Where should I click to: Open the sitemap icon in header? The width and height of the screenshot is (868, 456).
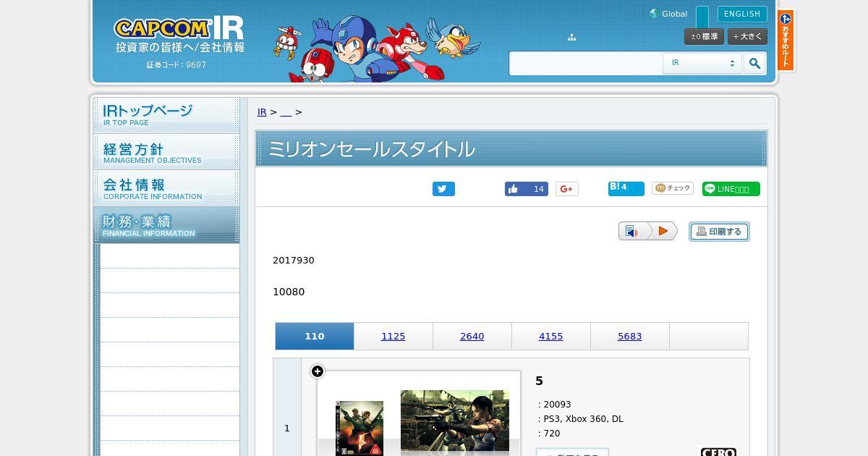[571, 37]
